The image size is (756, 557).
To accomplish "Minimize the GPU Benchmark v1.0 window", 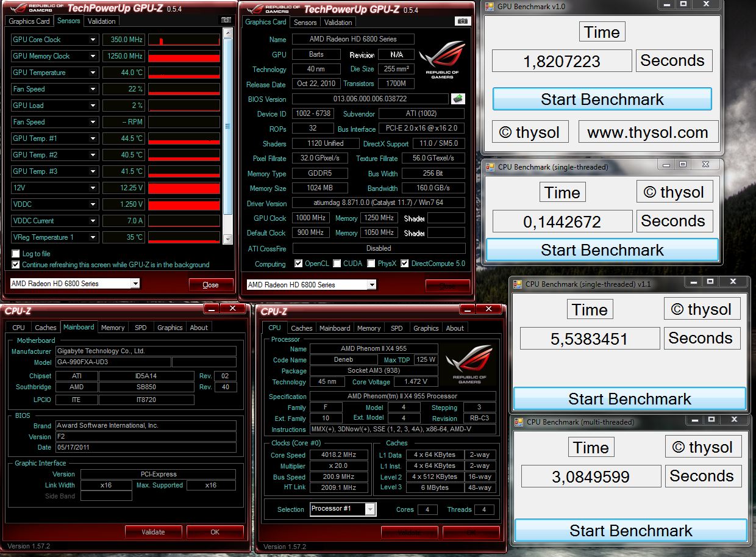I will [666, 4].
